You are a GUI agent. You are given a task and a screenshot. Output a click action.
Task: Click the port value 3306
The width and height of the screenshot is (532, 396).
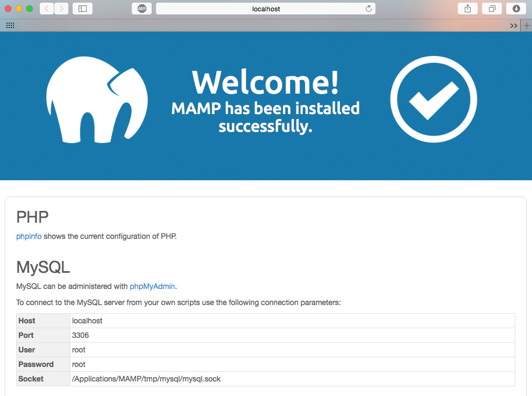pos(80,335)
